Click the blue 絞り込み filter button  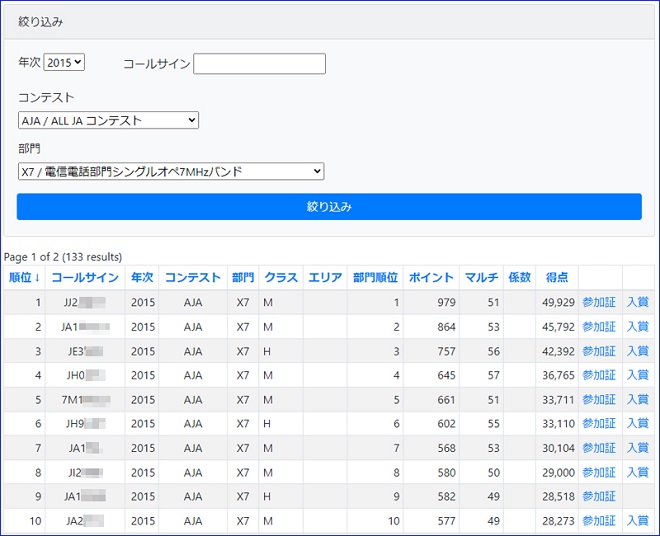click(x=329, y=207)
